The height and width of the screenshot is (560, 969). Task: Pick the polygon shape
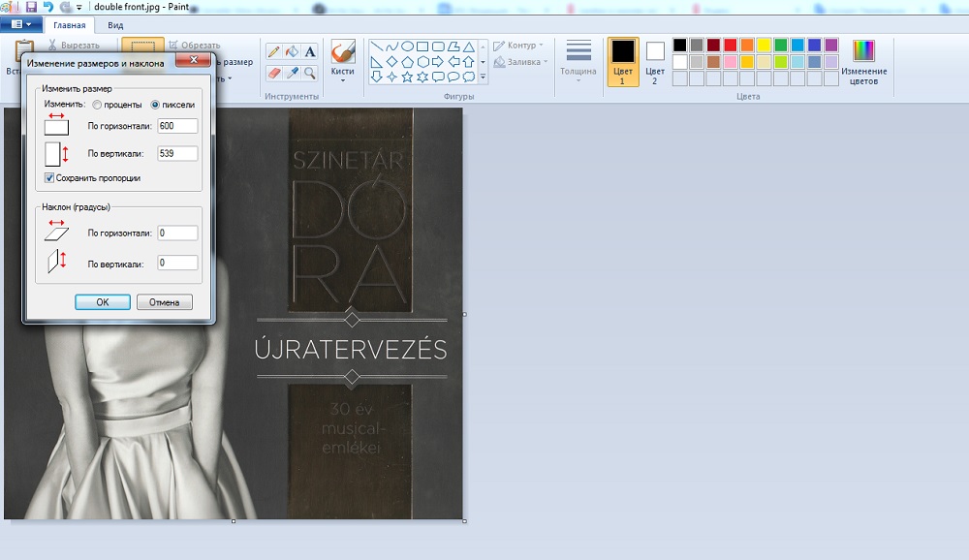tap(453, 47)
